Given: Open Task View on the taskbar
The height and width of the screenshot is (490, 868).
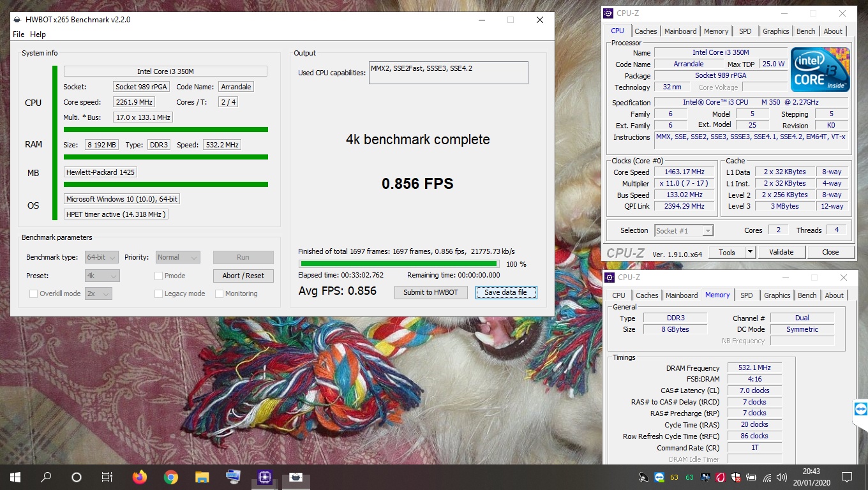Looking at the screenshot, I should point(107,477).
